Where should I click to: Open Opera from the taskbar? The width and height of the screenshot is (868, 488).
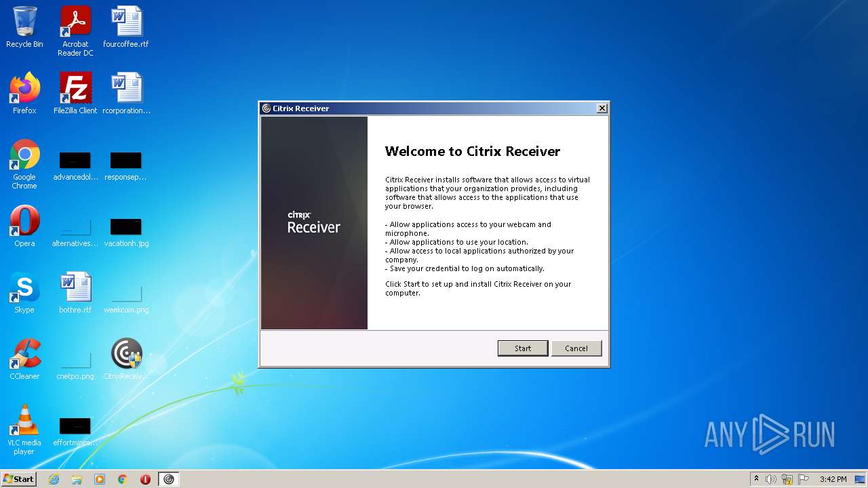(x=145, y=479)
